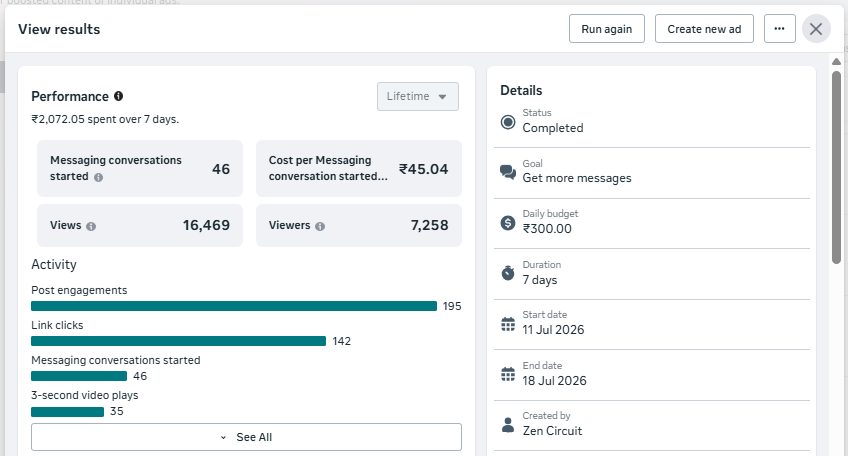Click the Create new ad button
Viewport: 848px width, 456px height.
(x=704, y=29)
